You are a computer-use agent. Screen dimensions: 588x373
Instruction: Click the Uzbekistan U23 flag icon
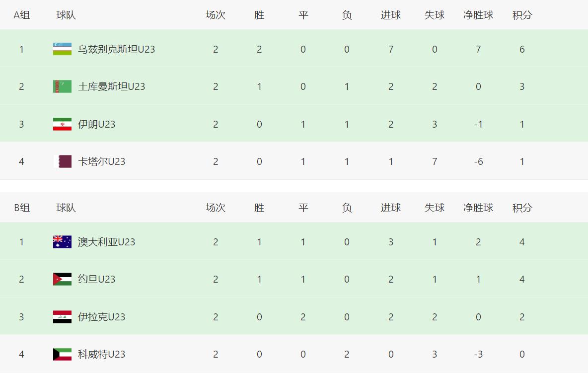62,49
